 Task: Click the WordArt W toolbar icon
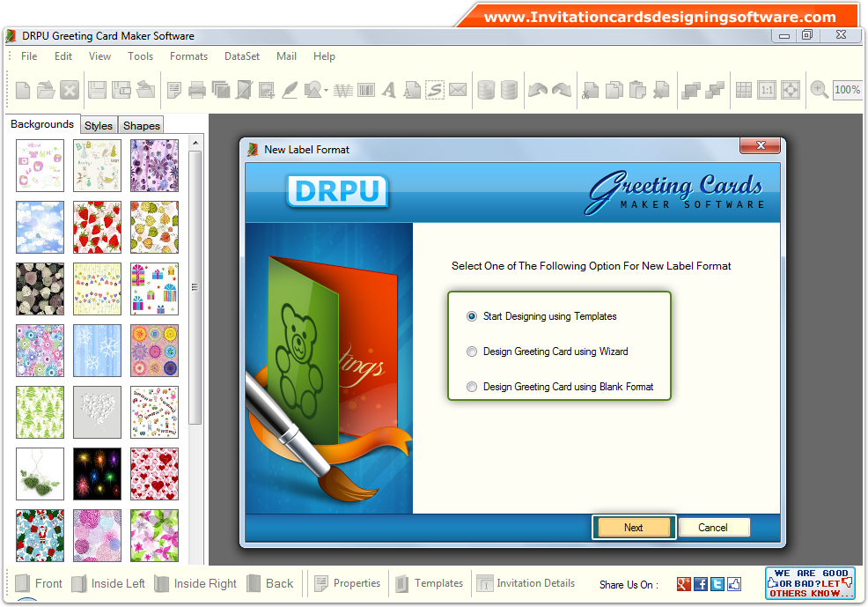(343, 90)
